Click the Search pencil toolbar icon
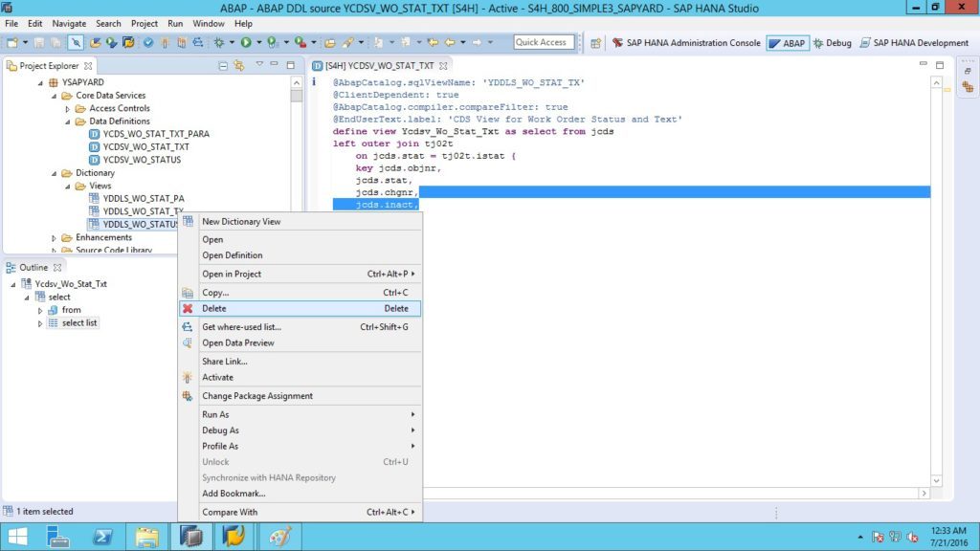980x551 pixels. click(x=348, y=42)
